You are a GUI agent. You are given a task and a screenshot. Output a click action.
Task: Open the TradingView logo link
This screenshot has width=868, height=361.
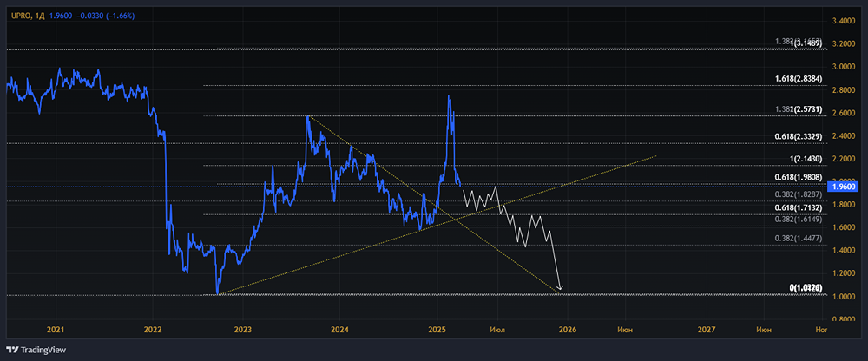(36, 350)
